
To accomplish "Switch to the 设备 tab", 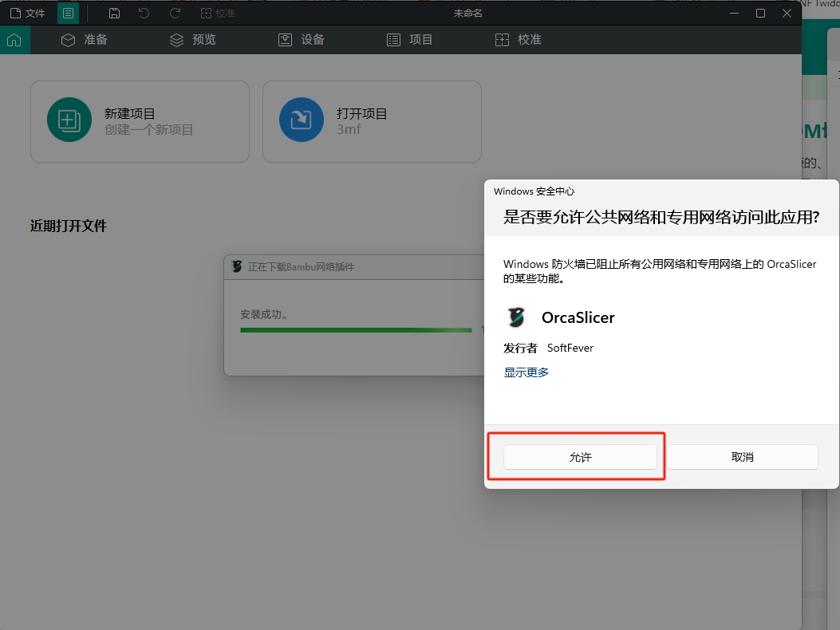I will coord(302,40).
